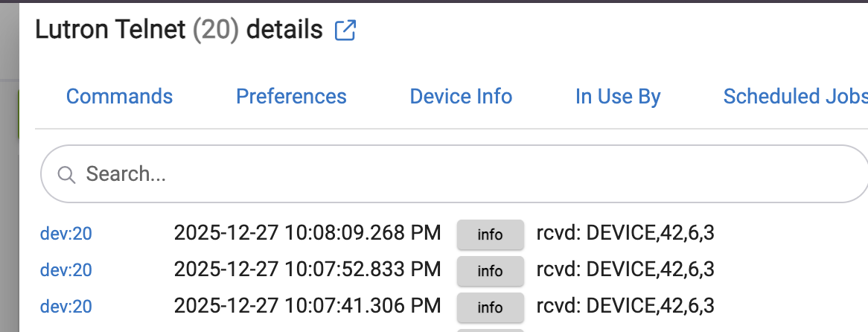
Task: Show the Scheduled Jobs tab
Action: [x=795, y=97]
